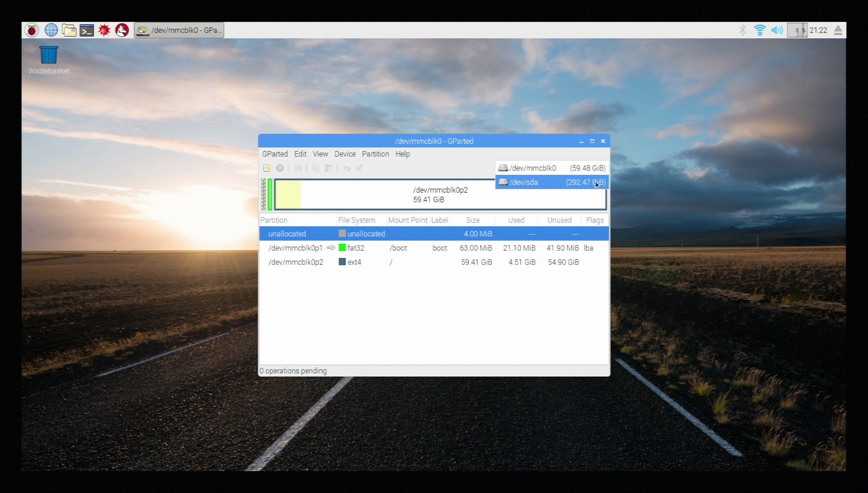Screen dimensions: 868x493
Task: Click the /dev/mmcblk0 GParted taskbar button
Action: (x=179, y=30)
